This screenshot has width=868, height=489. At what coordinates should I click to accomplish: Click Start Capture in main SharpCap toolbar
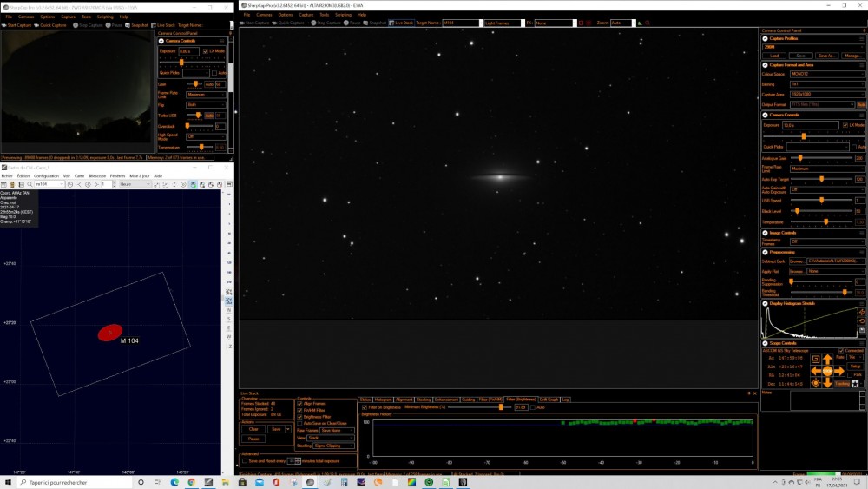point(254,23)
